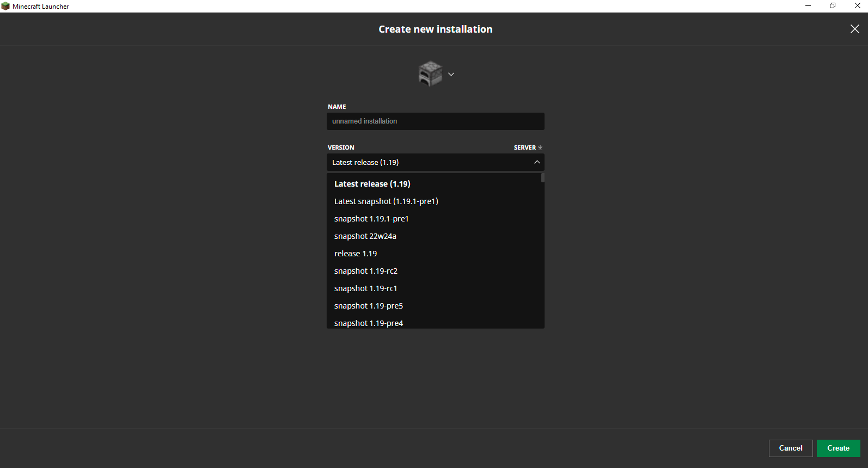Restore down the Minecraft Launcher window
This screenshot has height=468, width=868.
pyautogui.click(x=833, y=6)
